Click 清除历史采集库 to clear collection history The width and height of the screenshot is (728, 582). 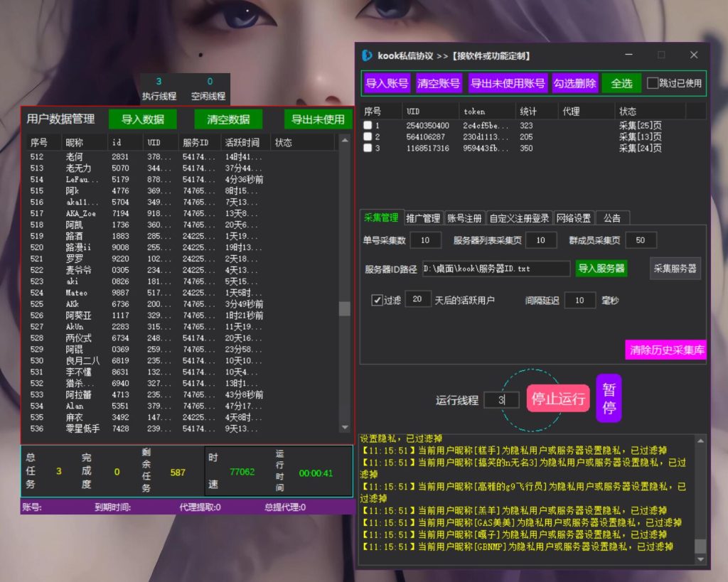[x=666, y=350]
